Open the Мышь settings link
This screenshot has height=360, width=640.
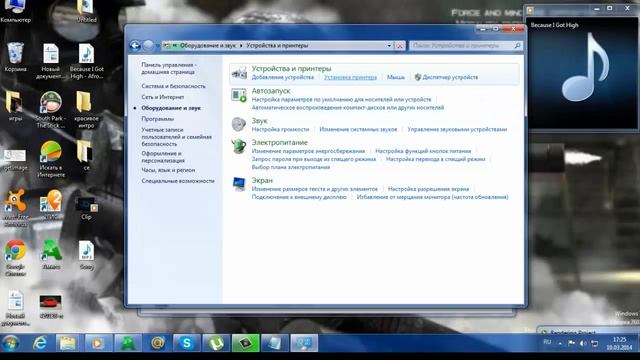396,77
